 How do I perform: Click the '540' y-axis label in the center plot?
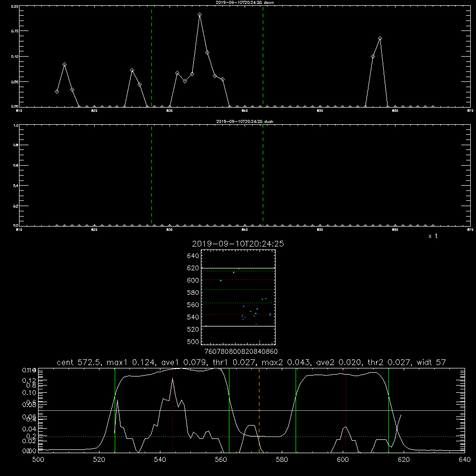tap(193, 317)
